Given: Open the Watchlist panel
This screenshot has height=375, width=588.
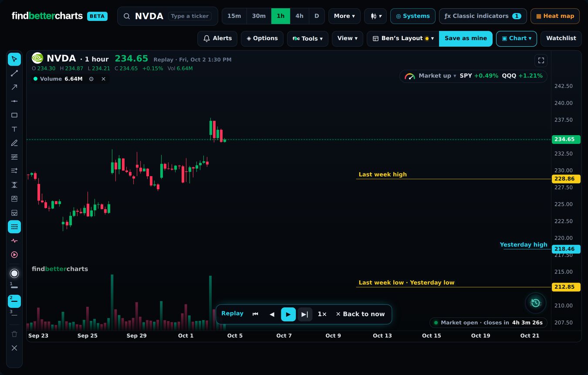Looking at the screenshot, I should [561, 38].
